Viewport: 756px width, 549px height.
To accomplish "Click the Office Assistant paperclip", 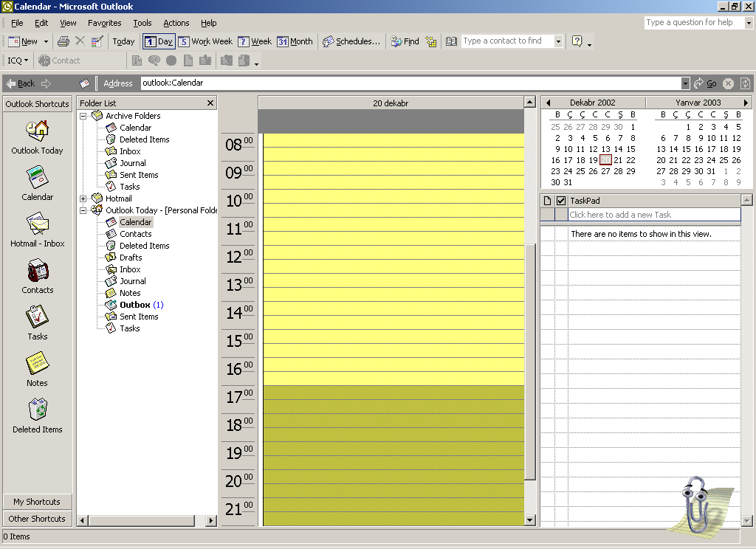I will tap(696, 504).
